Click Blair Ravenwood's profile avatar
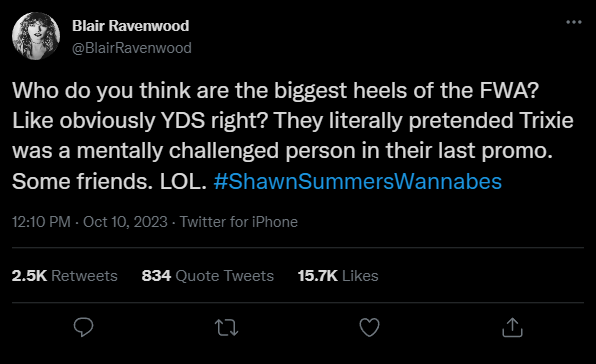 (x=36, y=36)
